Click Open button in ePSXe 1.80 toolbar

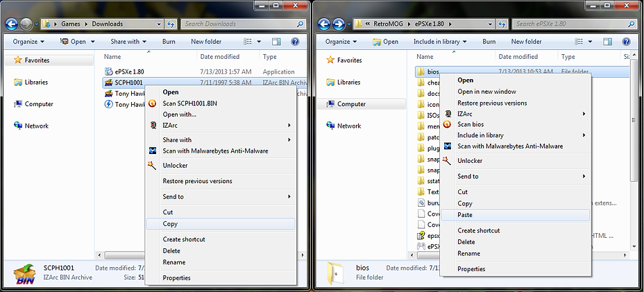(386, 42)
